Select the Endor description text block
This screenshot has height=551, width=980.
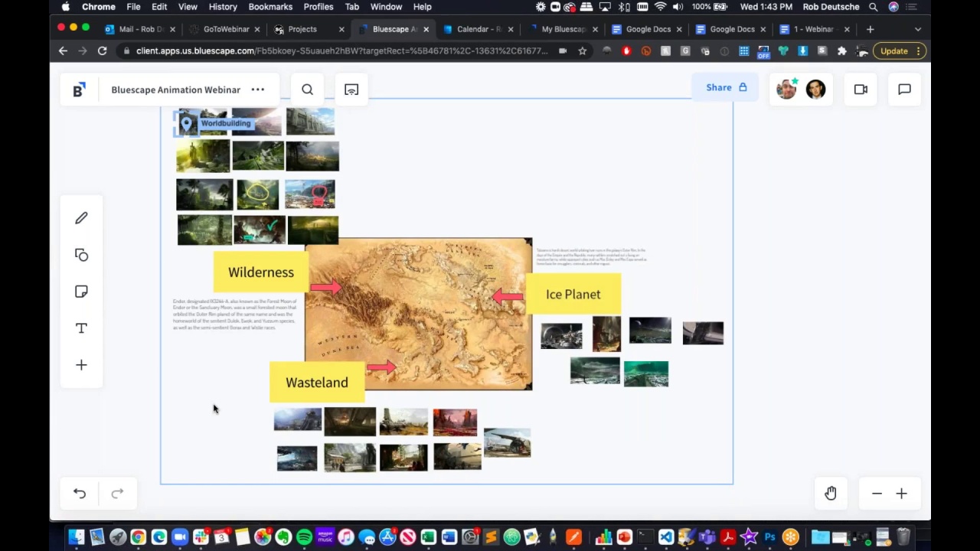pos(234,315)
